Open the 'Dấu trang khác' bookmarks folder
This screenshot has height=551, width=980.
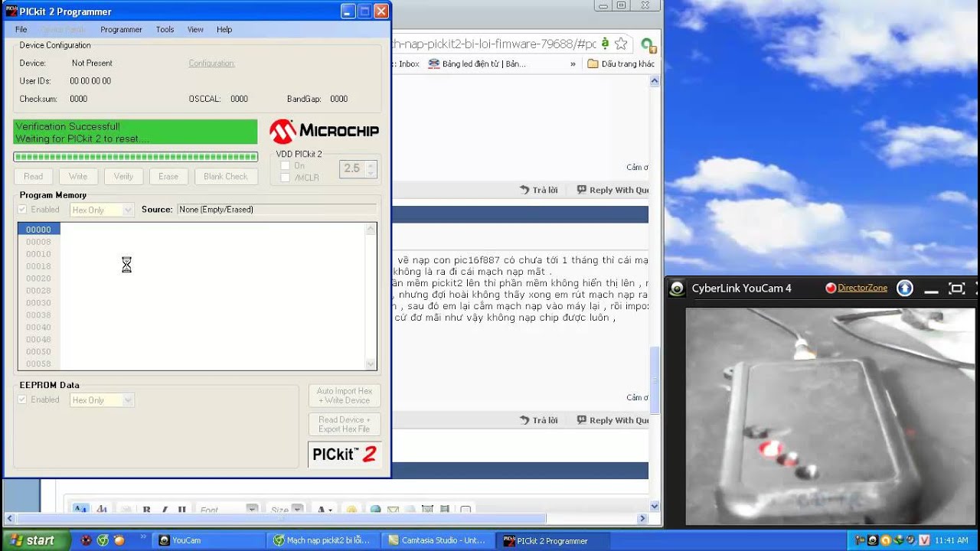621,64
